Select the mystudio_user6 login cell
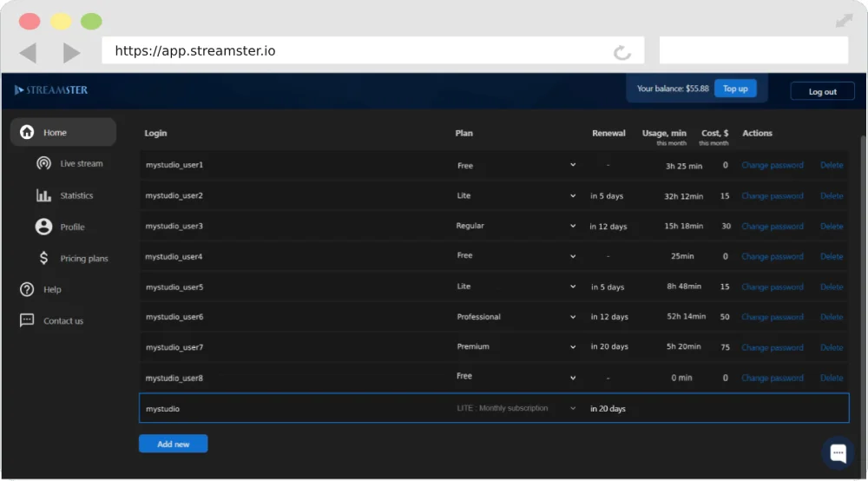868x481 pixels. coord(174,317)
